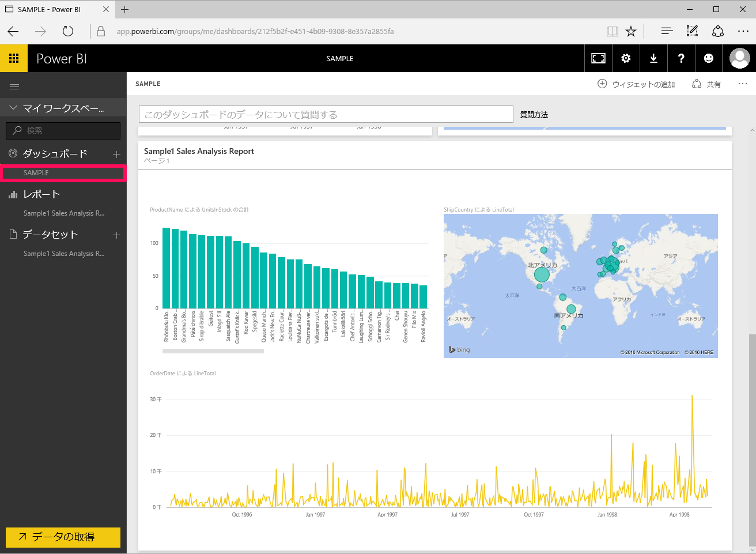Viewport: 756px width, 554px height.
Task: Toggle the navigation pane hamburger menu
Action: tap(14, 86)
